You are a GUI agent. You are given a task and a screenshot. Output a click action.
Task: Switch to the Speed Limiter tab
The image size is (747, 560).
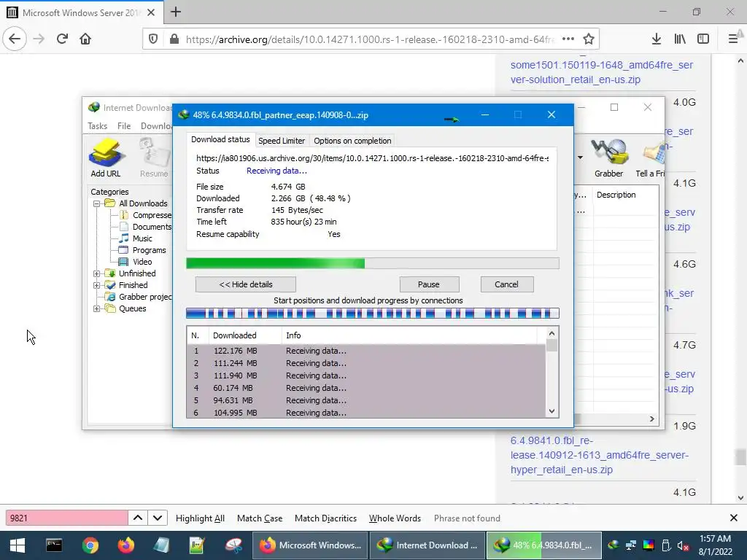click(282, 141)
